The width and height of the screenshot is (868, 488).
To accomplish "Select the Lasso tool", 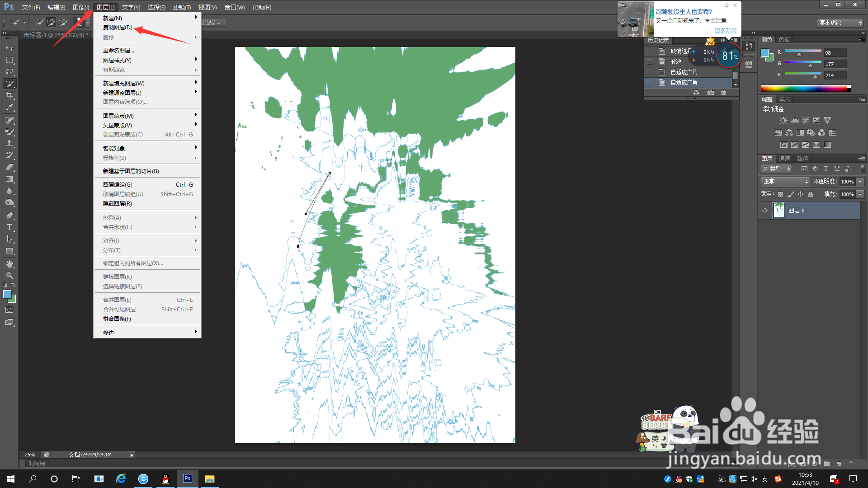I will (9, 72).
